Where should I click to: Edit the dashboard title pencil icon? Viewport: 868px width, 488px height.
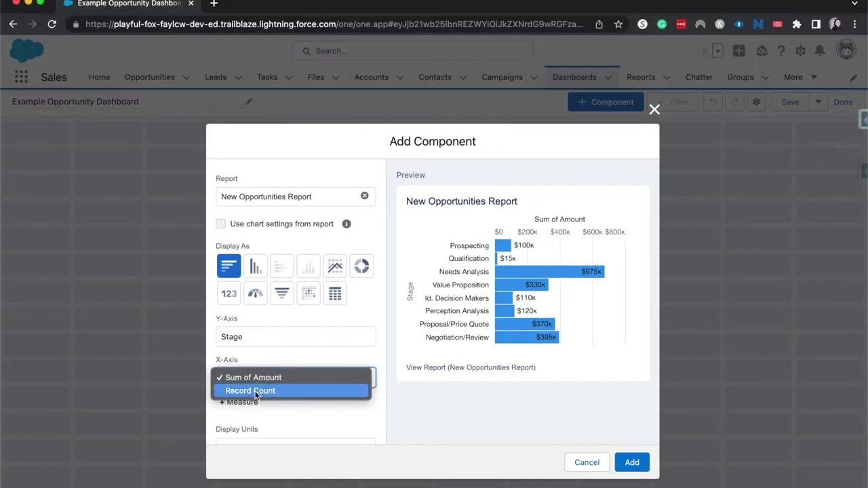tap(249, 102)
